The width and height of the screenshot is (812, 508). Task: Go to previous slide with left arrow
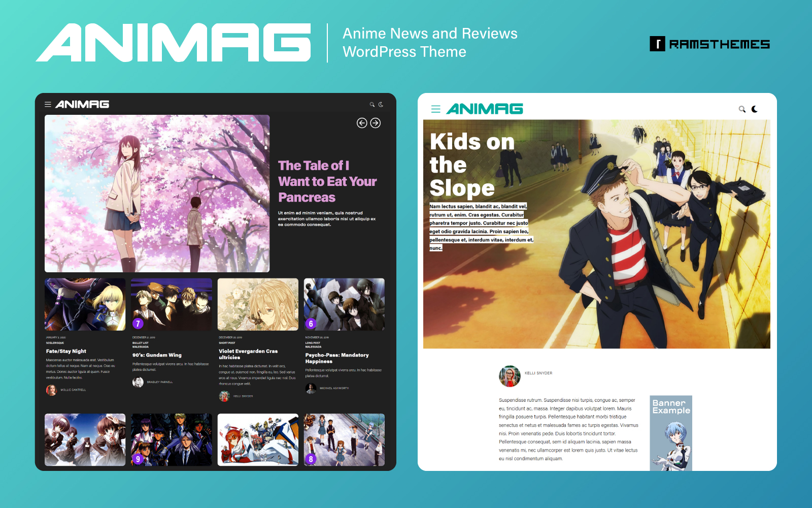[x=362, y=123]
